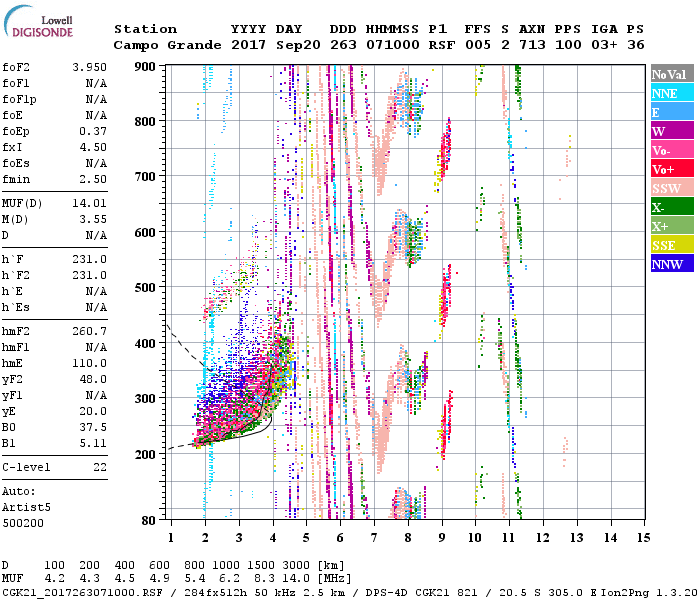Click the yF2 value 48.0
The height and width of the screenshot is (600, 700).
coord(93,379)
